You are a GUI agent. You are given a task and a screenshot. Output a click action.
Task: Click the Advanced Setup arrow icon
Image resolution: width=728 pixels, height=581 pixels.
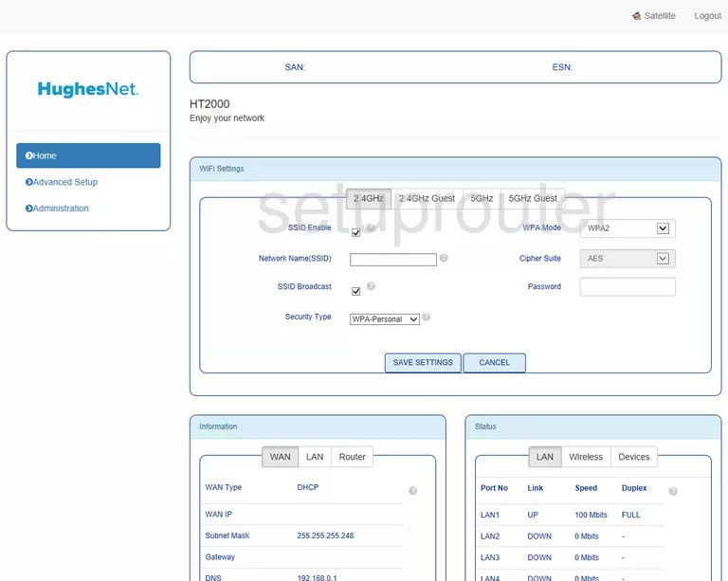28,182
